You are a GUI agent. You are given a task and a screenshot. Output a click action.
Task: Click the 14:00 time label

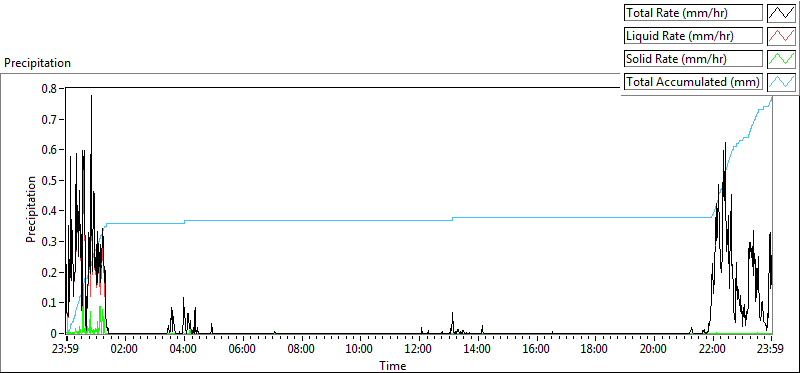[478, 350]
